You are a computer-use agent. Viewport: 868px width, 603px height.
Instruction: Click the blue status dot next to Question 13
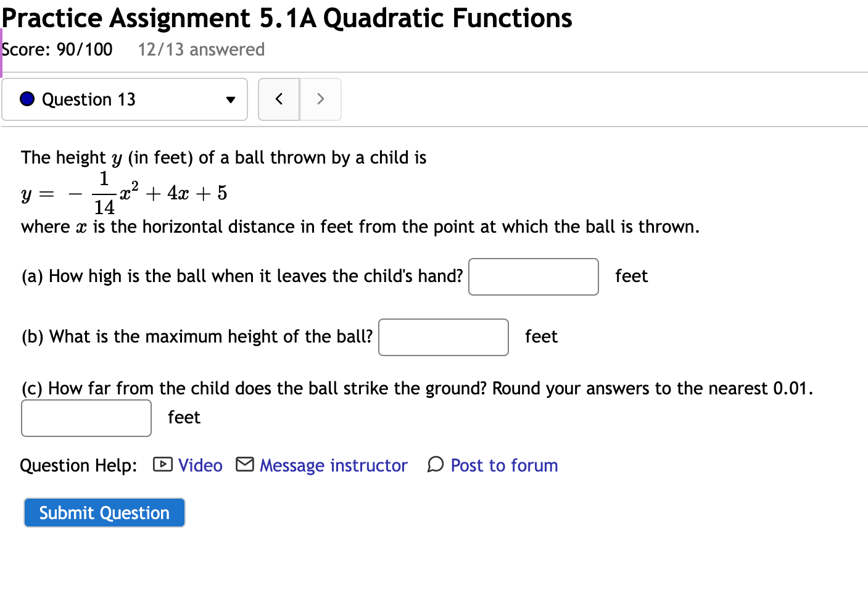pyautogui.click(x=26, y=99)
